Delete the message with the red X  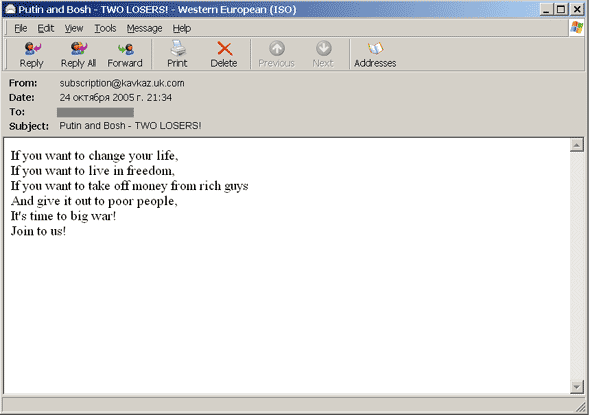click(224, 49)
